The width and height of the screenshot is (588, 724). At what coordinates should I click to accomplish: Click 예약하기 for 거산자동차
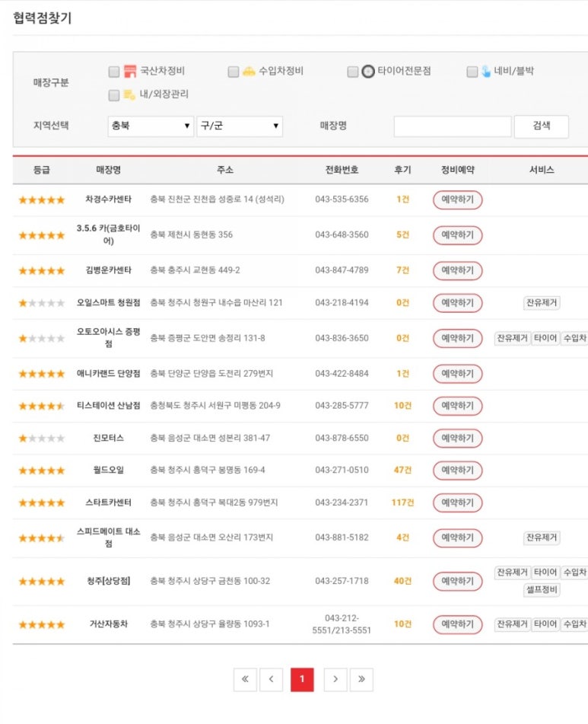tap(457, 625)
